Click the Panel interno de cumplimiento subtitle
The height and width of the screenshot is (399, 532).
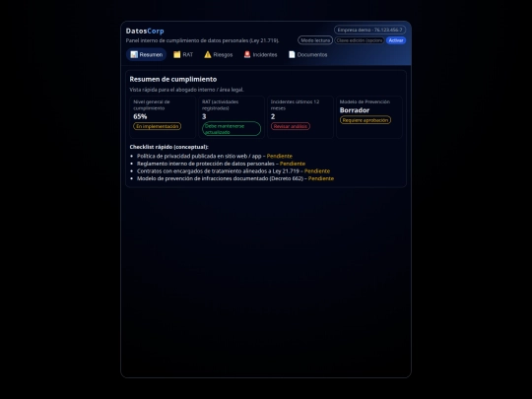pos(203,40)
